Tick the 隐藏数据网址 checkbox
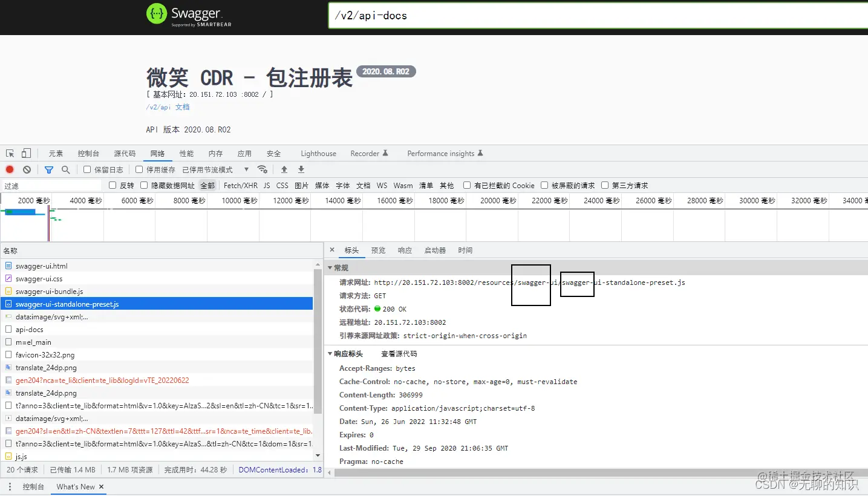The image size is (868, 496). point(144,185)
